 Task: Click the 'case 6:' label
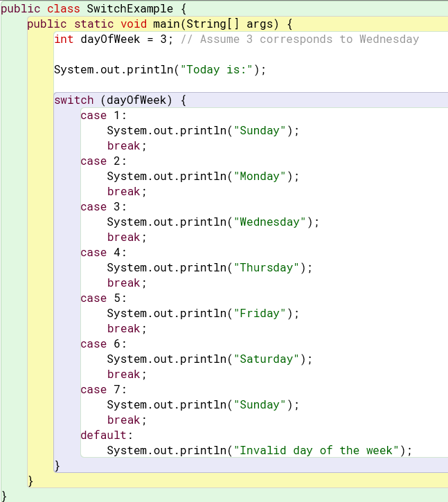pos(103,344)
